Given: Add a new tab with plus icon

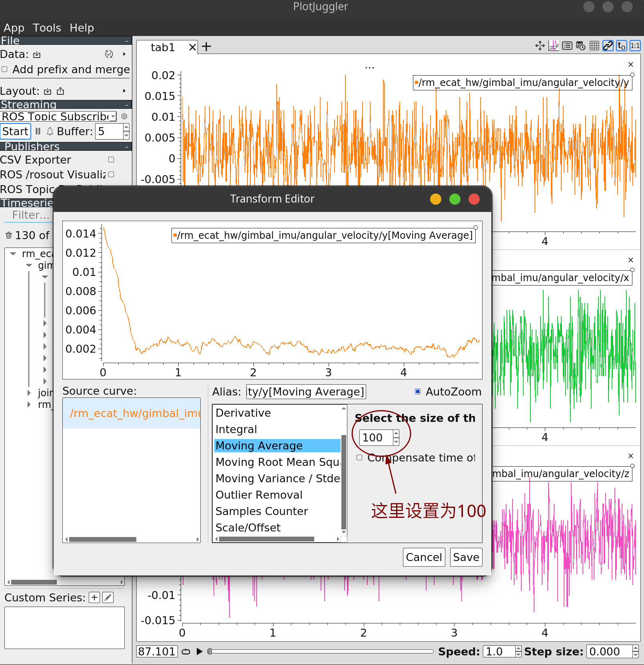Looking at the screenshot, I should point(206,47).
